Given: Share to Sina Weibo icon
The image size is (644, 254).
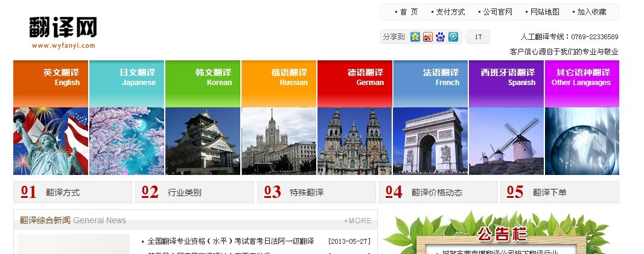Looking at the screenshot, I should pyautogui.click(x=428, y=37).
